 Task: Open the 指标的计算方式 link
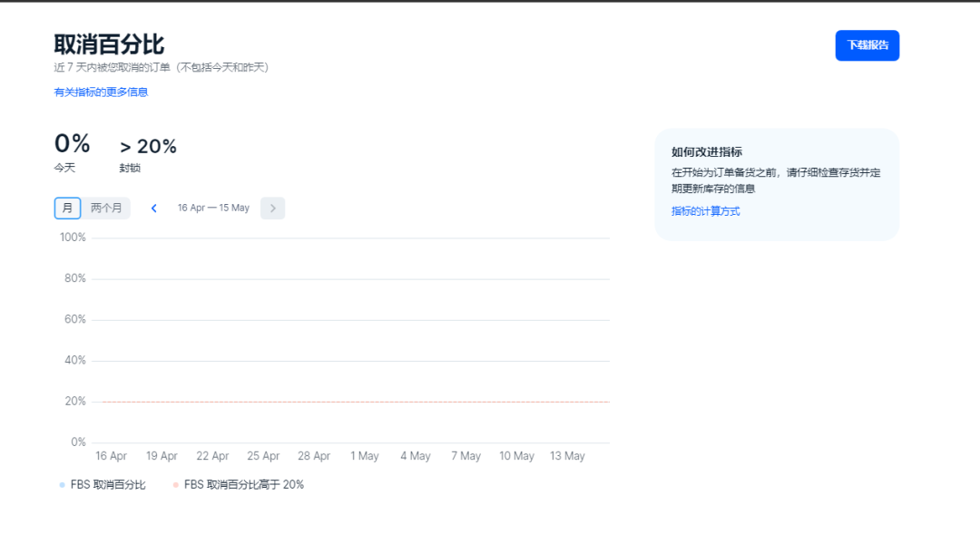point(706,210)
